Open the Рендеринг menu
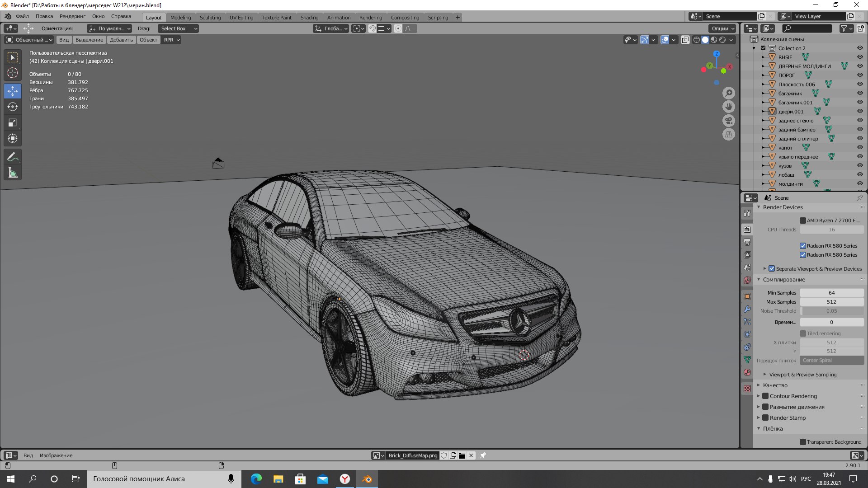 [72, 16]
